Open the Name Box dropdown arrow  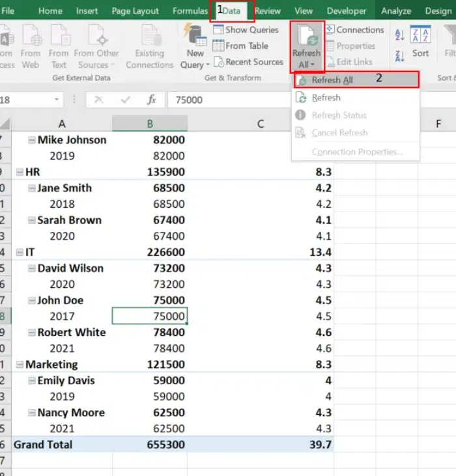[x=57, y=100]
